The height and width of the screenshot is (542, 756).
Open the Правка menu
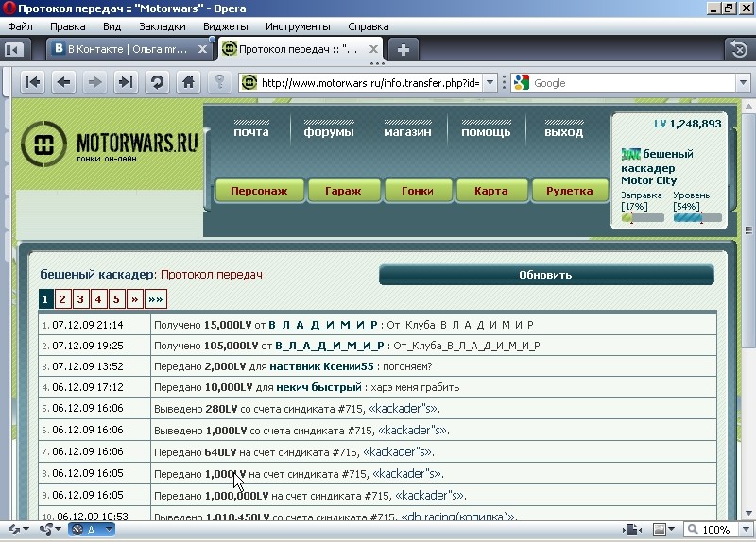pyautogui.click(x=67, y=26)
